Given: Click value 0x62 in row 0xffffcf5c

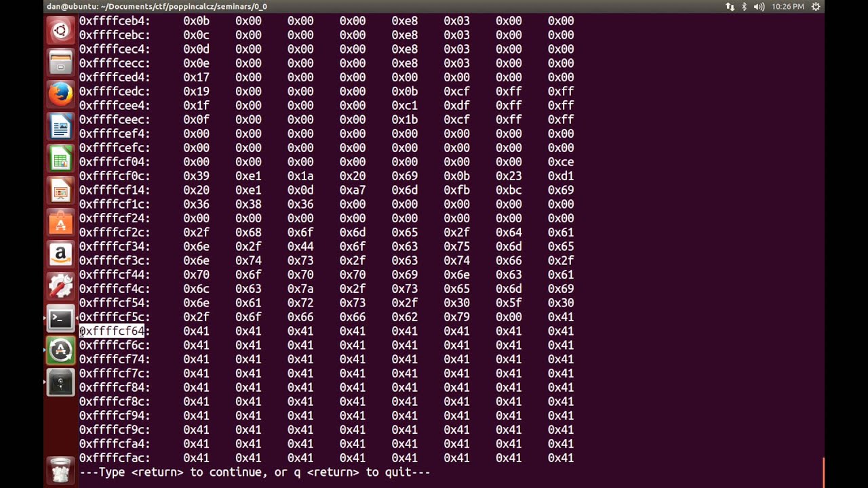Looking at the screenshot, I should [x=404, y=317].
